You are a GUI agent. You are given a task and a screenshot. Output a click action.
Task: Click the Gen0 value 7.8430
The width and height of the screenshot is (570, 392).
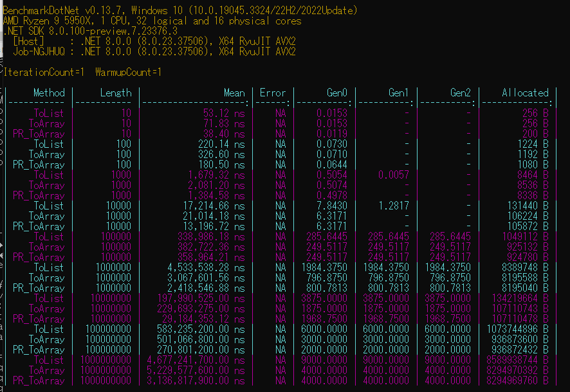pyautogui.click(x=332, y=206)
